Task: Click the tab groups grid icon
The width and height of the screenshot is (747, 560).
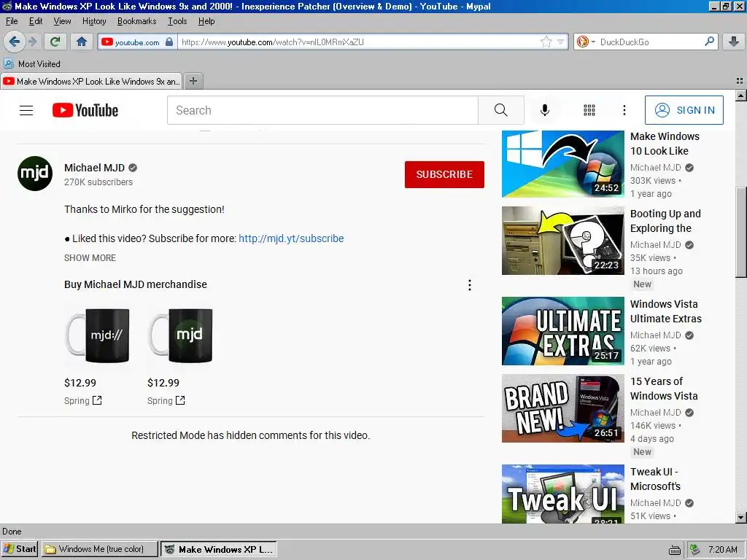Action: pos(740,81)
